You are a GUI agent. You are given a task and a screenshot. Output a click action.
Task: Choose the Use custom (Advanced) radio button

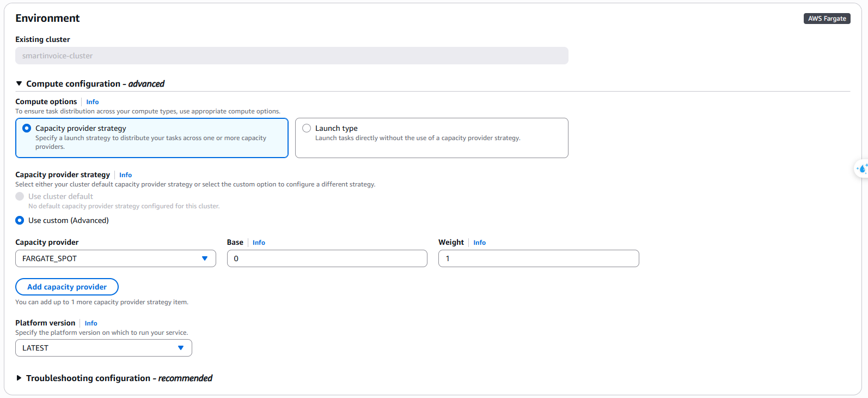point(20,220)
